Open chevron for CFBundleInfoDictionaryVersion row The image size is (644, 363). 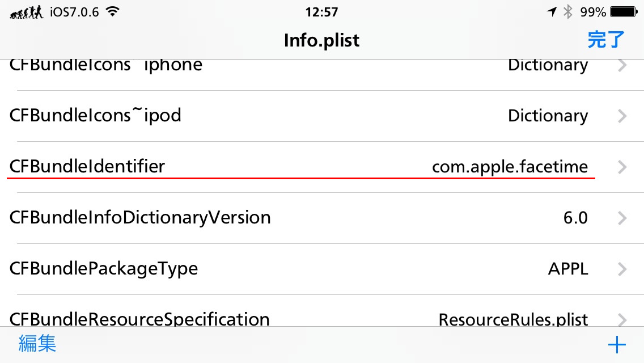point(622,218)
